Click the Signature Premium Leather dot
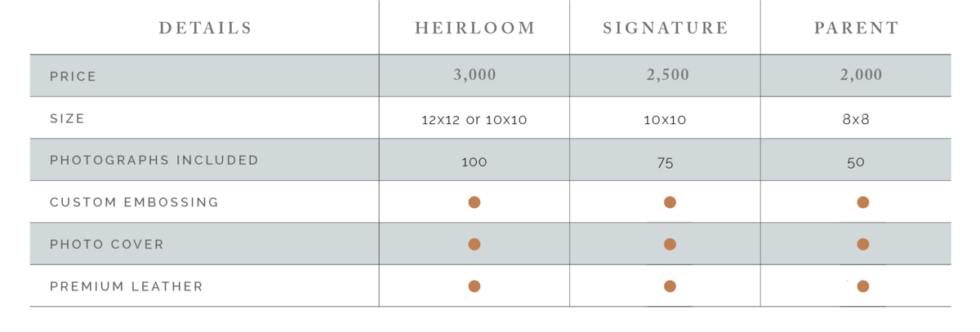Viewport: 980px width, 332px height. tap(670, 286)
